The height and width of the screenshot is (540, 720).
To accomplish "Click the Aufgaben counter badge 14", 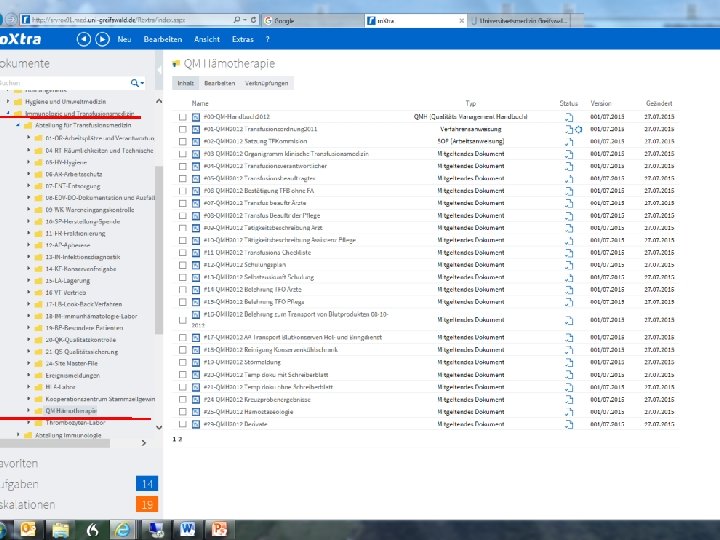I will click(147, 484).
